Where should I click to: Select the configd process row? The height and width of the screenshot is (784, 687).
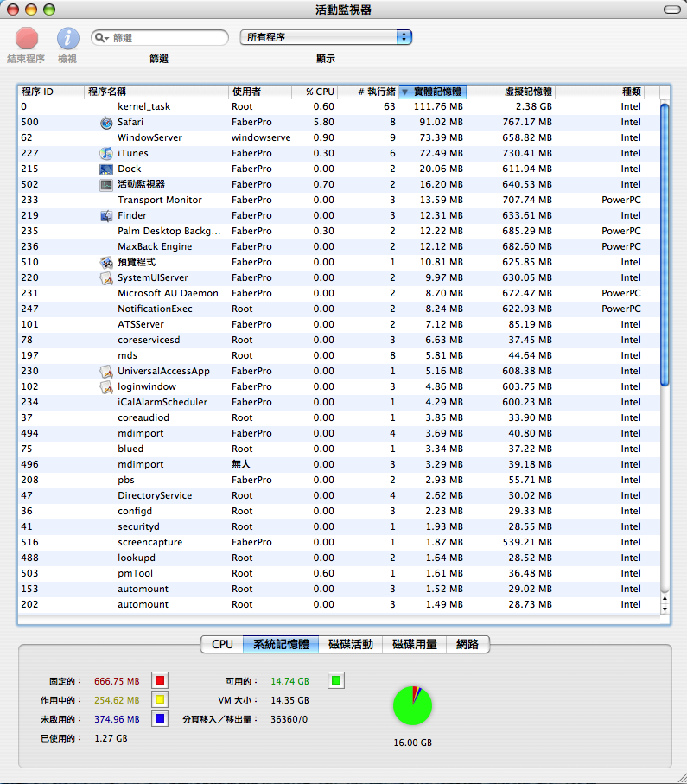(339, 511)
